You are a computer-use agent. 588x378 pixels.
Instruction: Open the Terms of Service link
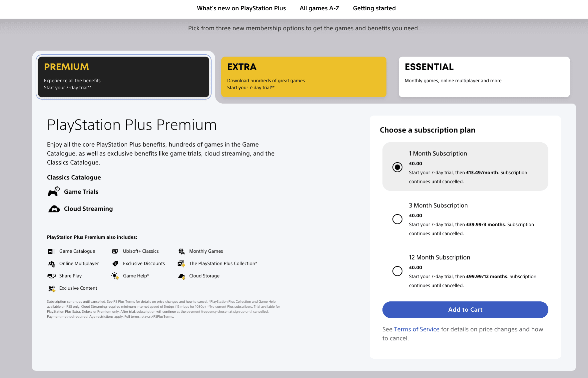416,329
